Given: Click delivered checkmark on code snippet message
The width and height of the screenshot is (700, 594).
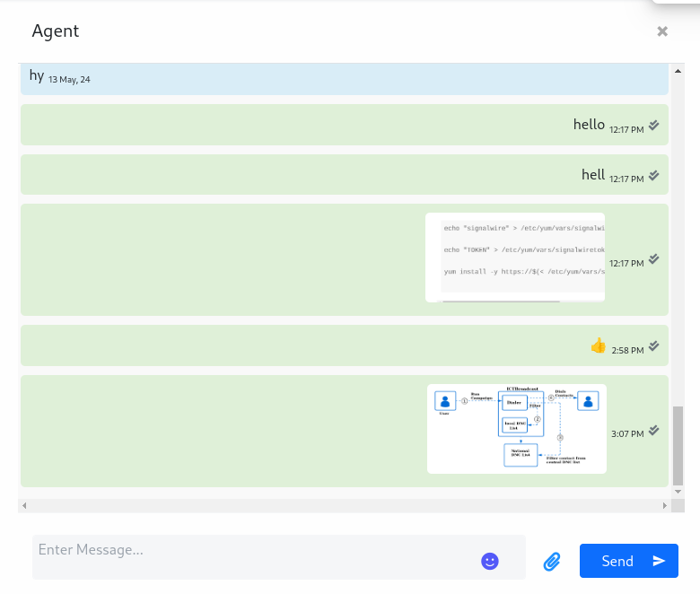Looking at the screenshot, I should point(654,259).
